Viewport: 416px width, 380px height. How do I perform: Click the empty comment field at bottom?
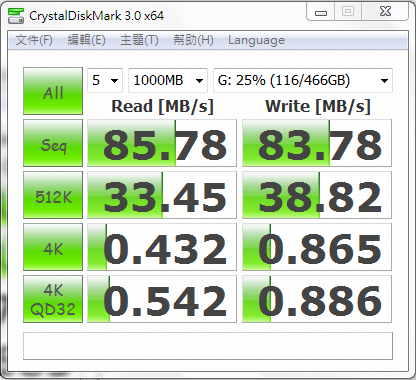tap(208, 346)
